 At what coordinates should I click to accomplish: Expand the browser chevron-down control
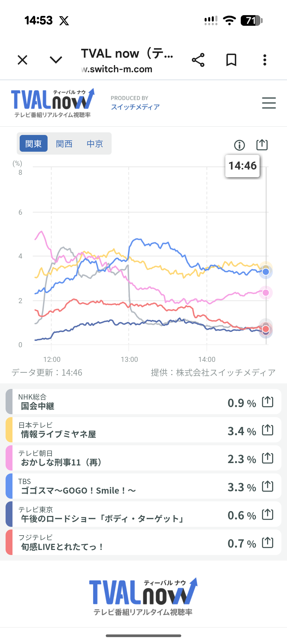pyautogui.click(x=56, y=60)
